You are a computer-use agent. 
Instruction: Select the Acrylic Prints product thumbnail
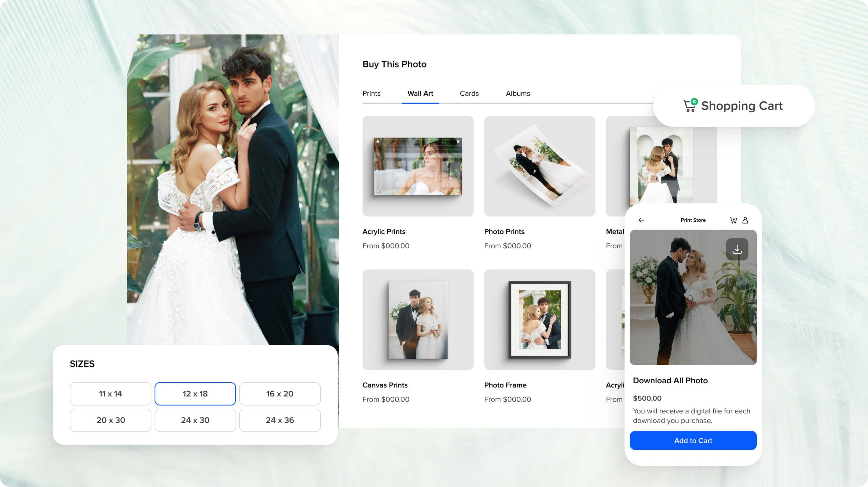(x=418, y=166)
